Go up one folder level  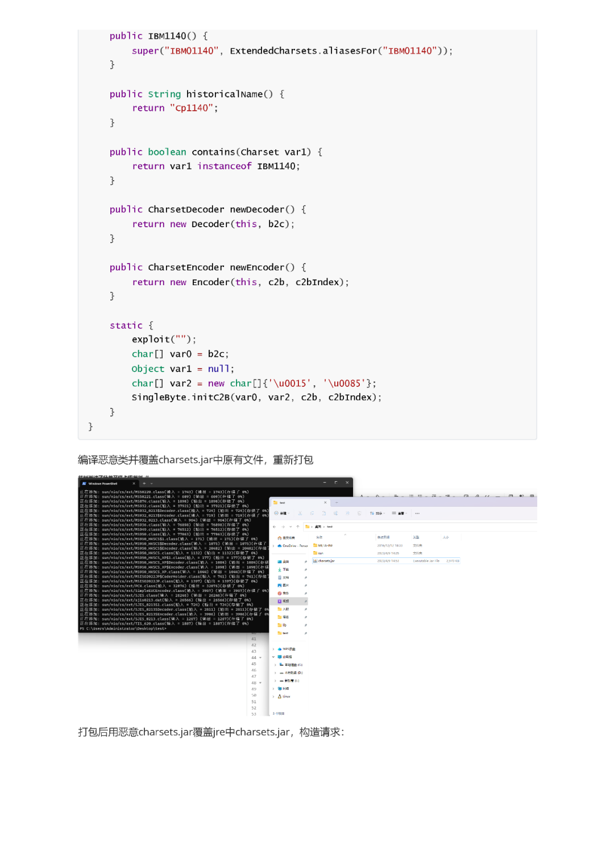pyautogui.click(x=297, y=527)
